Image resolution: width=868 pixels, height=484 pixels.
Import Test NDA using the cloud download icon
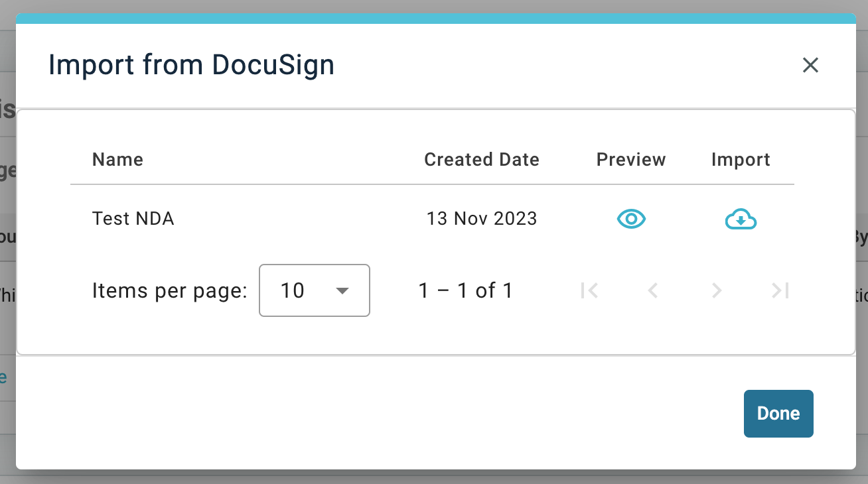tap(741, 219)
